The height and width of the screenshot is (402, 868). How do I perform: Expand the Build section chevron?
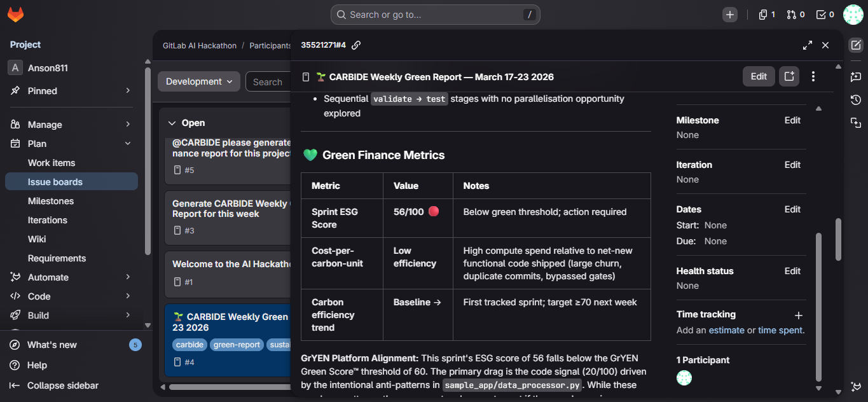pyautogui.click(x=128, y=315)
